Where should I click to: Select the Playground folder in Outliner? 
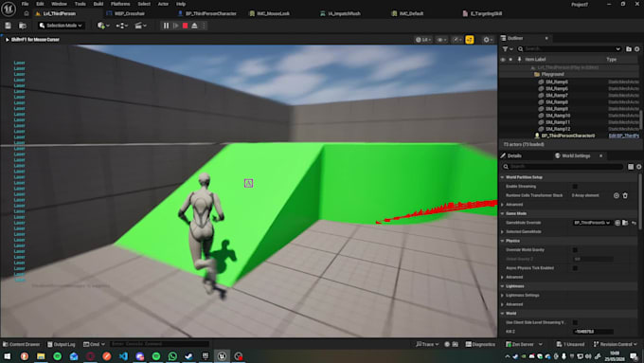pyautogui.click(x=552, y=75)
